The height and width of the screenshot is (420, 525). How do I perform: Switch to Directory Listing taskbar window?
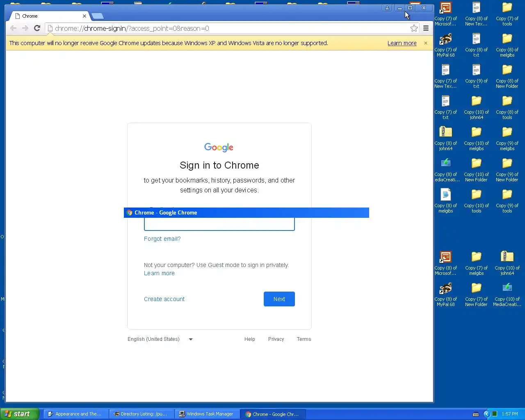pos(141,414)
